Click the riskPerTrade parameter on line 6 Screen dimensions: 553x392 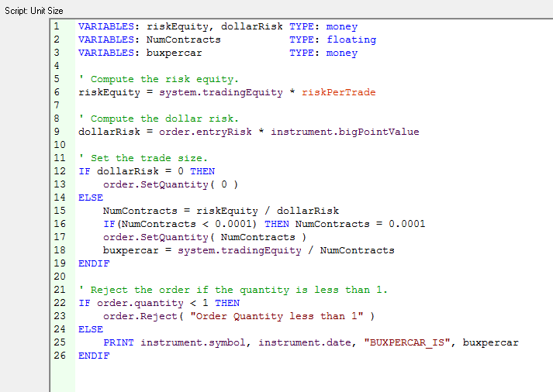tap(338, 92)
